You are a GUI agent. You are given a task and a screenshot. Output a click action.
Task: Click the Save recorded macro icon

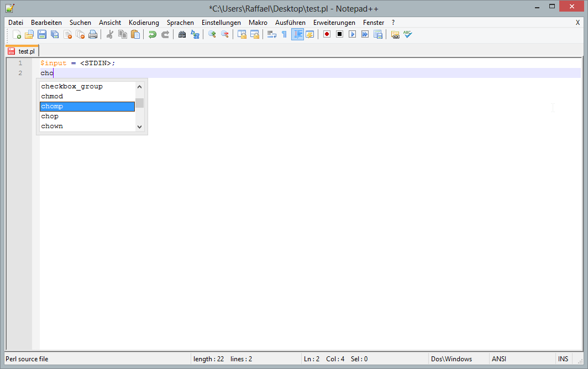click(378, 34)
